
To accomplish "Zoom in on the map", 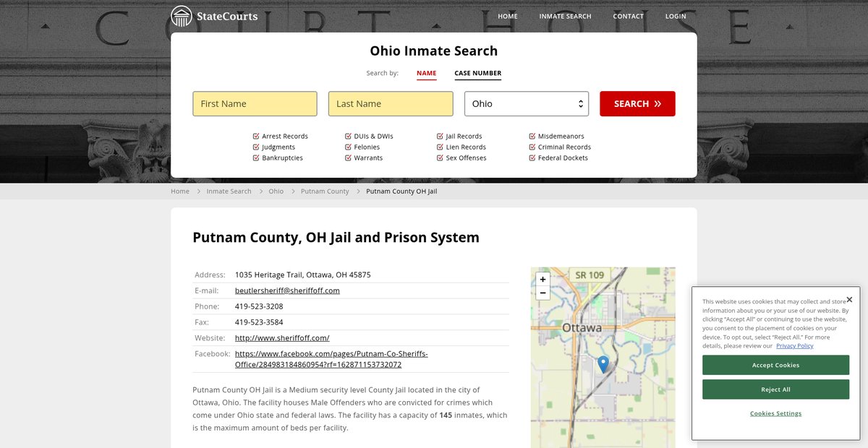I will tap(542, 279).
